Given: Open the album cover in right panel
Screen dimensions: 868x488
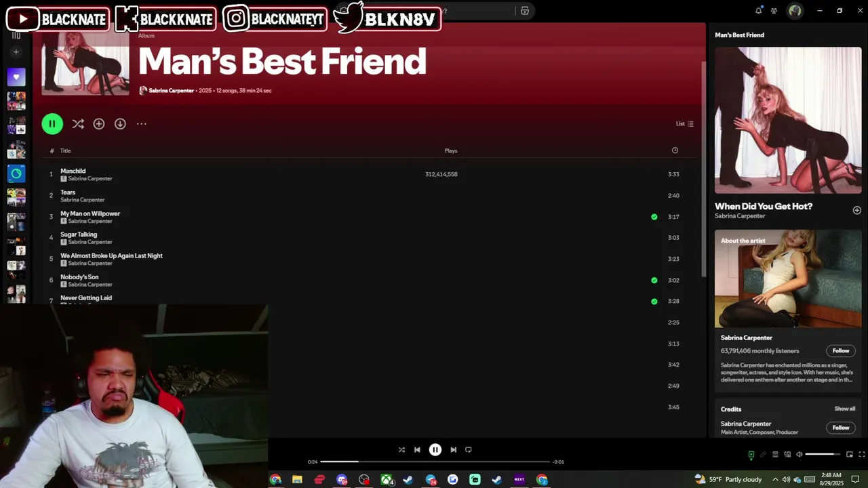Looking at the screenshot, I should pos(788,120).
